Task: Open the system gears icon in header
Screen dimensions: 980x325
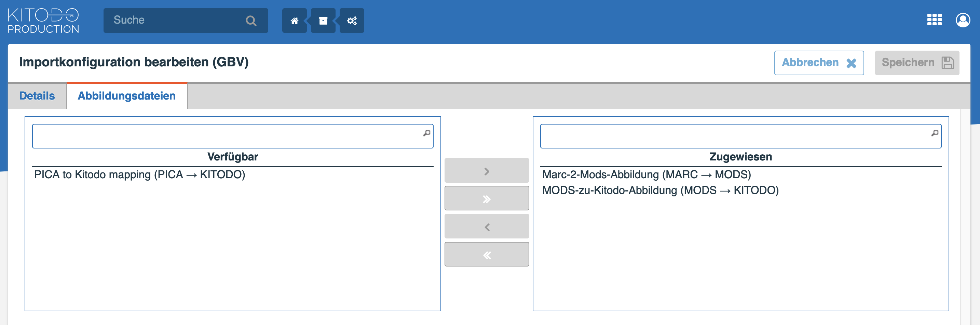Action: pos(352,21)
